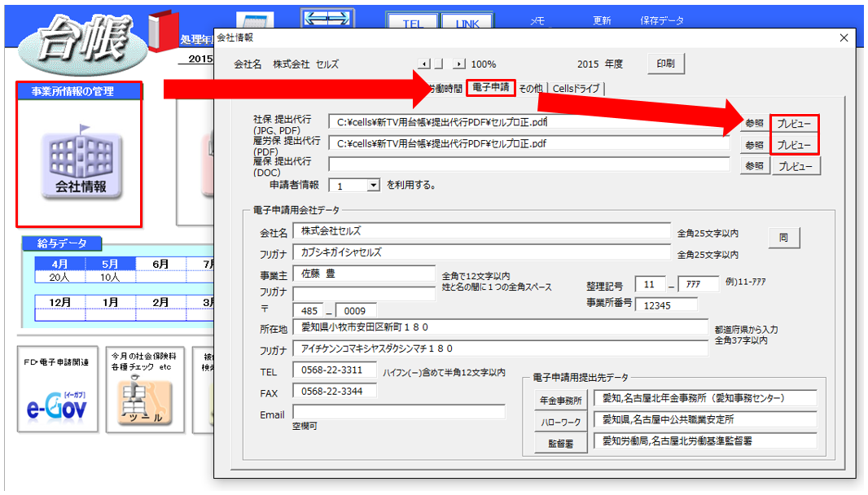The image size is (868, 495).
Task: Click the FAX field showing 0568-22-3344
Action: [x=335, y=392]
